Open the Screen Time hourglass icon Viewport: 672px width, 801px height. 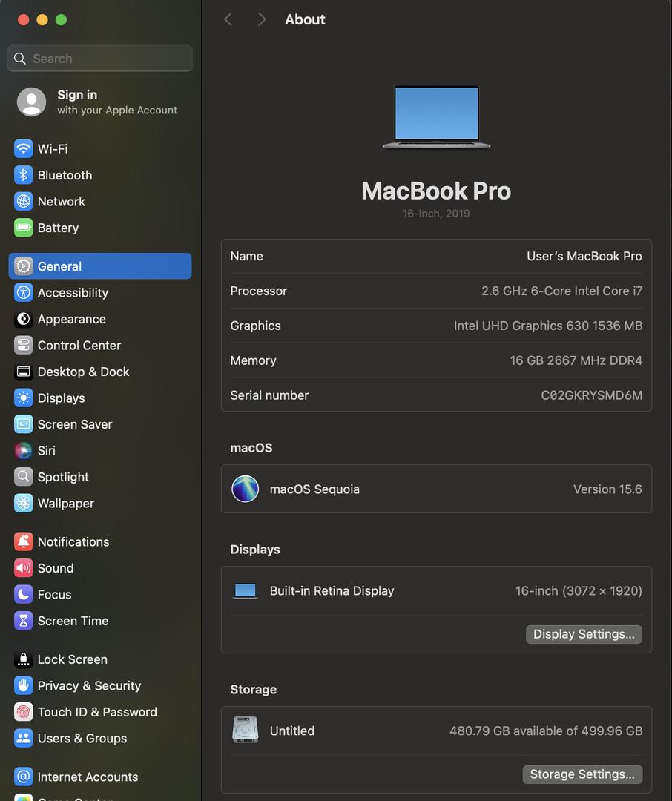[x=23, y=621]
